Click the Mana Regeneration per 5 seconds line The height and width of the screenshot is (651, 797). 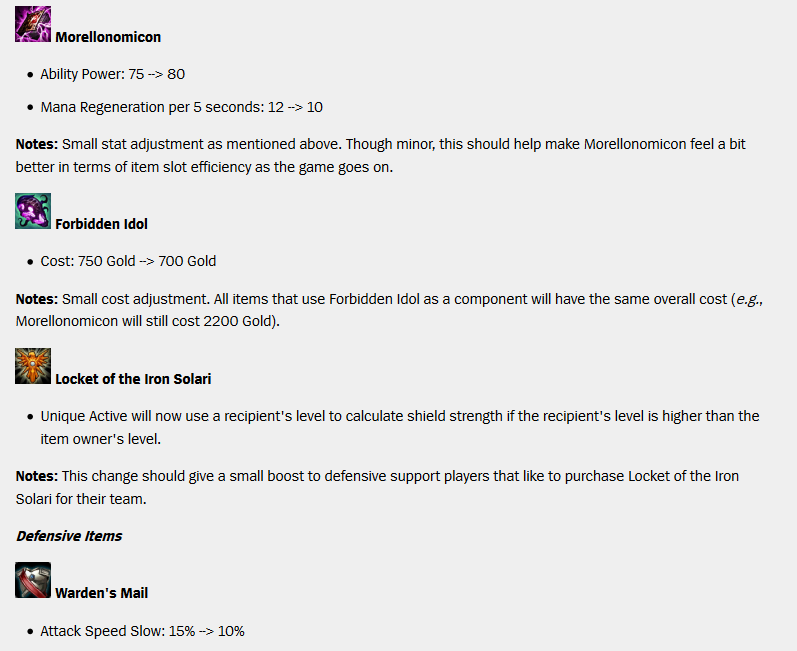[x=181, y=107]
